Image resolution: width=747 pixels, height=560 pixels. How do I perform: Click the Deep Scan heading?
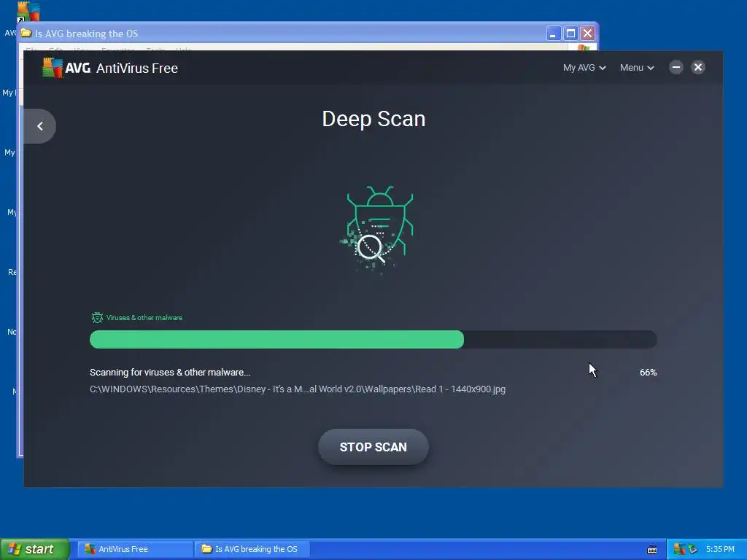[x=373, y=119]
